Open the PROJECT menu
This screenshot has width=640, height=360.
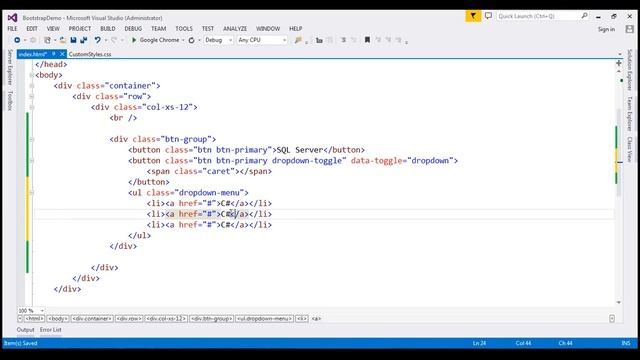point(80,29)
